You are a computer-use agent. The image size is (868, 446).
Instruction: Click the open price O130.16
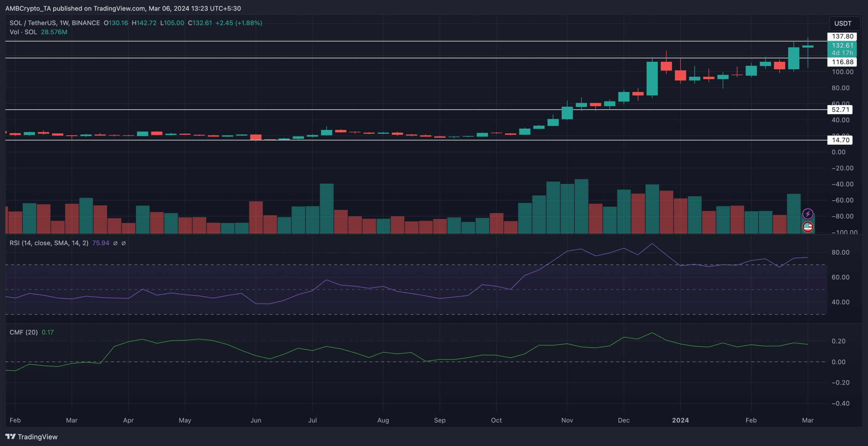pyautogui.click(x=116, y=23)
